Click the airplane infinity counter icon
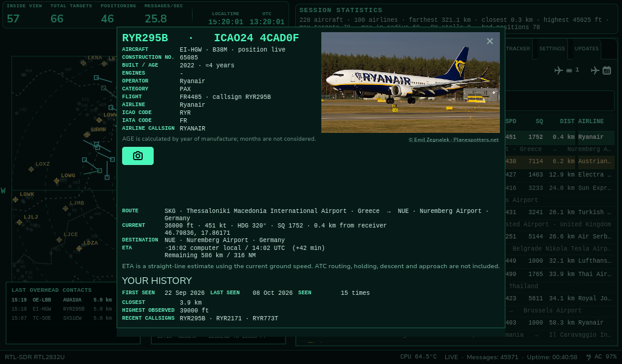The height and width of the screenshot is (364, 622). (567, 70)
